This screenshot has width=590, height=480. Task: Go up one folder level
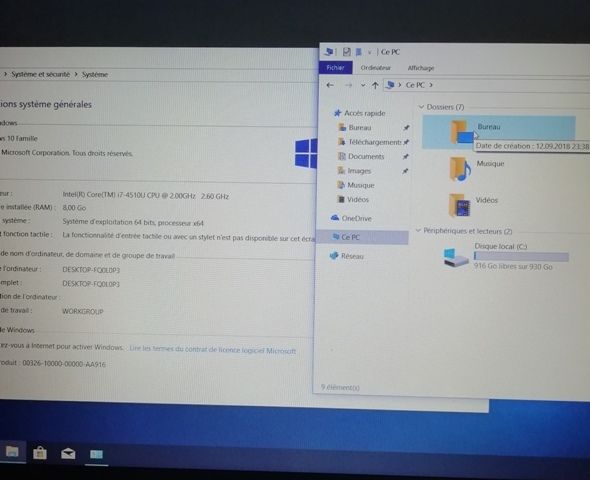(x=375, y=85)
